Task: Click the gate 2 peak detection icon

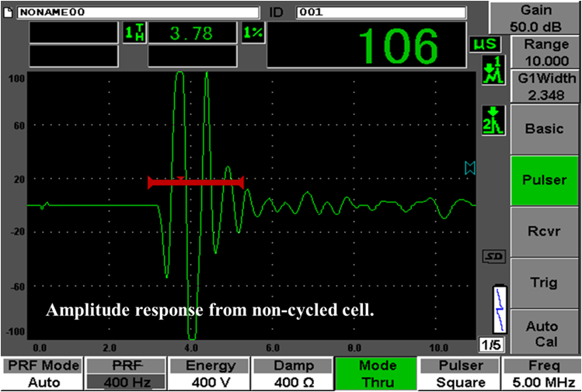Action: click(493, 120)
